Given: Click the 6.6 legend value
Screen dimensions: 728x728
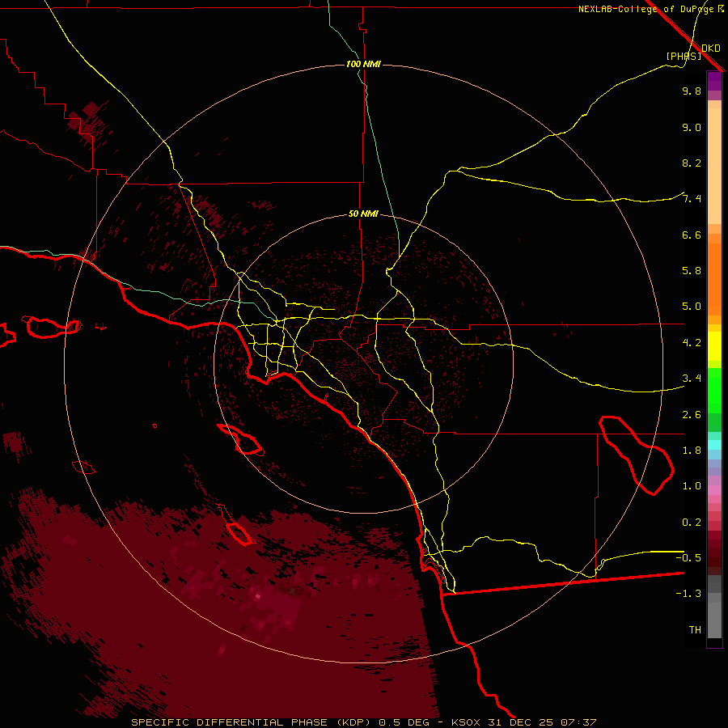Looking at the screenshot, I should pyautogui.click(x=692, y=235).
